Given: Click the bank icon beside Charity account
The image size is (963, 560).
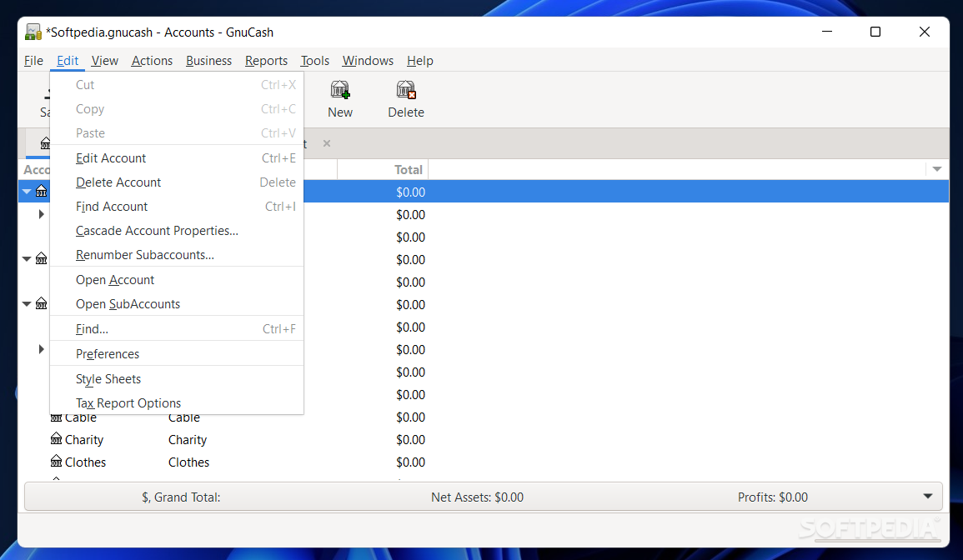Looking at the screenshot, I should point(57,439).
